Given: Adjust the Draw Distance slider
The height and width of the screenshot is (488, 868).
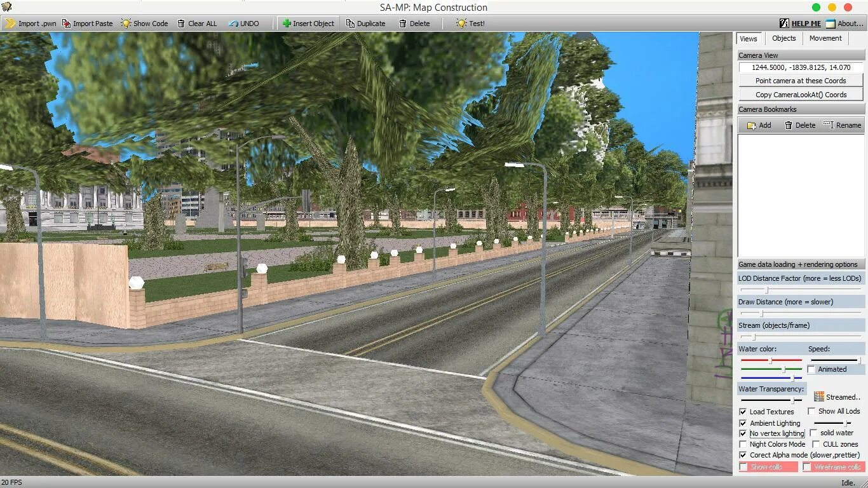Looking at the screenshot, I should click(x=801, y=313).
